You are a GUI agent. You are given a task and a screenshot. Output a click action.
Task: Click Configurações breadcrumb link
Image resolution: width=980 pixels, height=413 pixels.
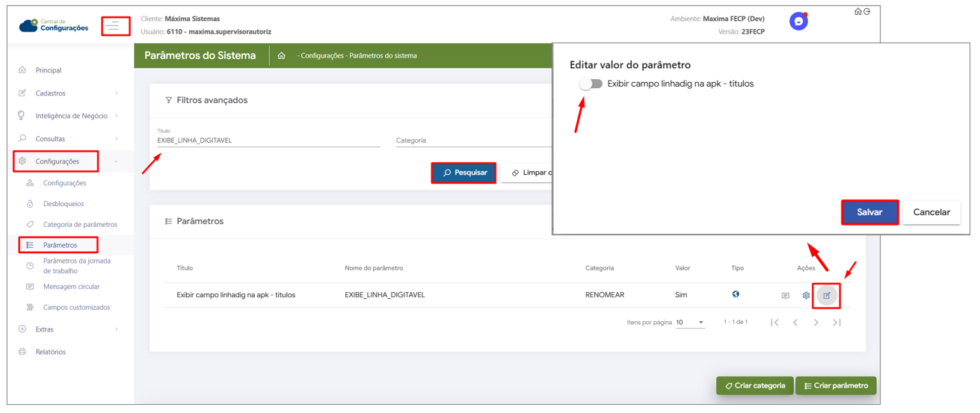point(322,56)
